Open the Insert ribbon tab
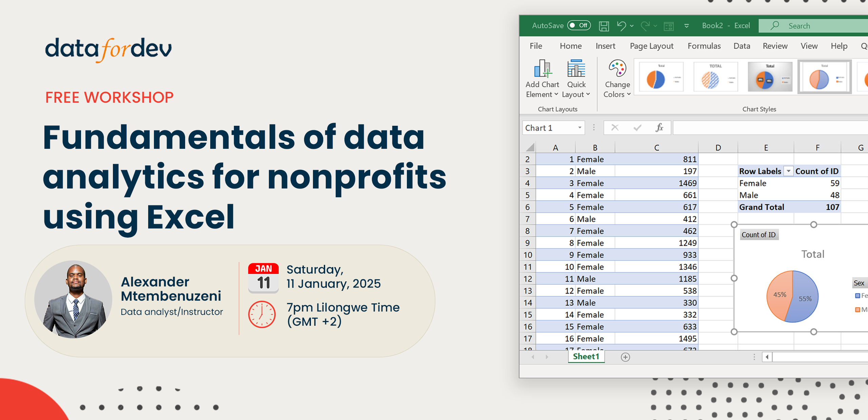The height and width of the screenshot is (420, 868). point(606,46)
